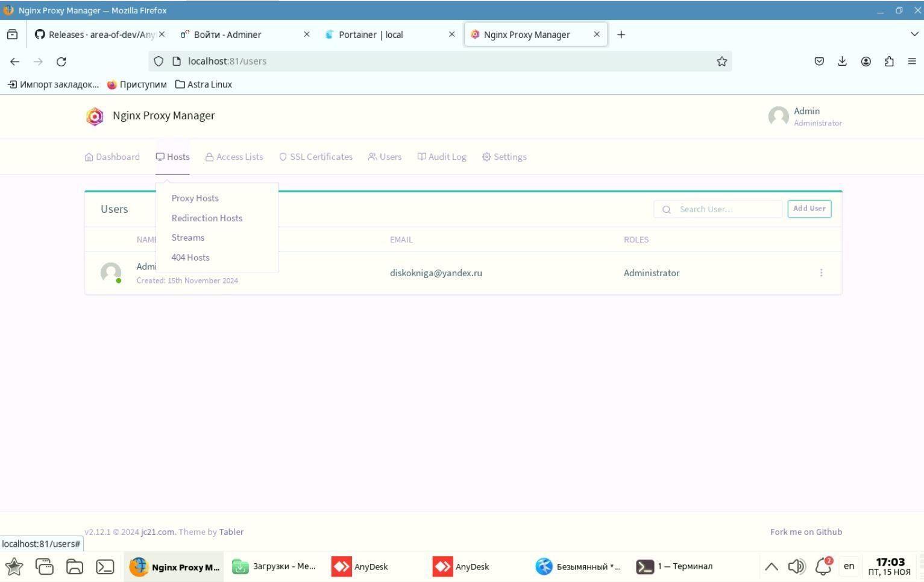
Task: Open Firefox downloads panel
Action: [842, 62]
